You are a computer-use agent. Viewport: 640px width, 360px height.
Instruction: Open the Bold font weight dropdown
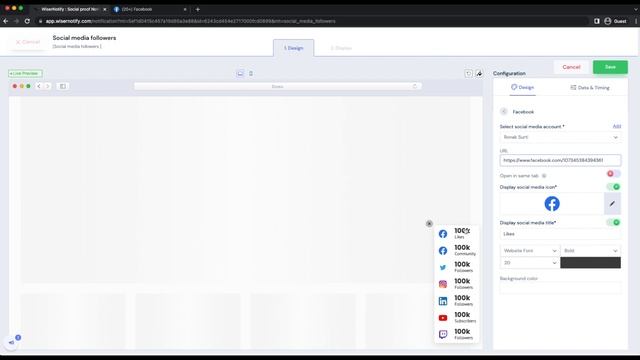(591, 251)
